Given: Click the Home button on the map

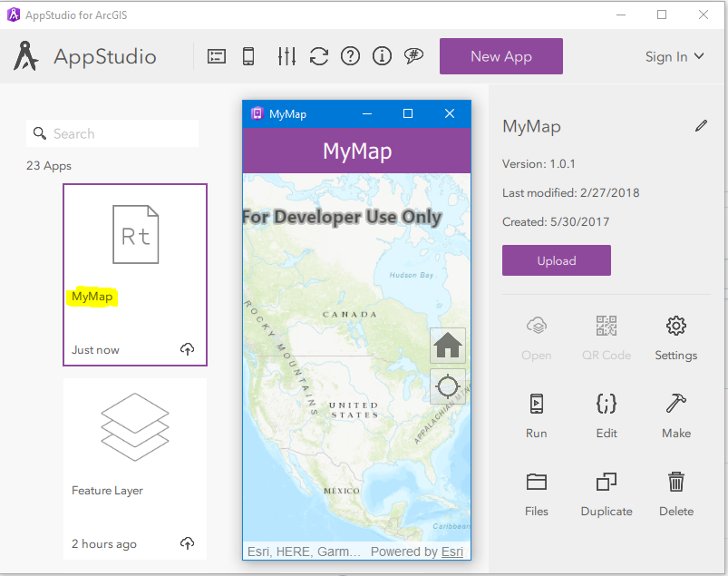Looking at the screenshot, I should pyautogui.click(x=448, y=346).
